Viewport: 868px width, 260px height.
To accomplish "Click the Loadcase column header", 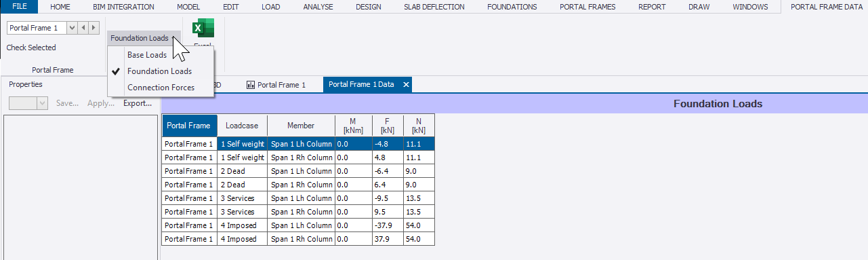I will point(242,126).
